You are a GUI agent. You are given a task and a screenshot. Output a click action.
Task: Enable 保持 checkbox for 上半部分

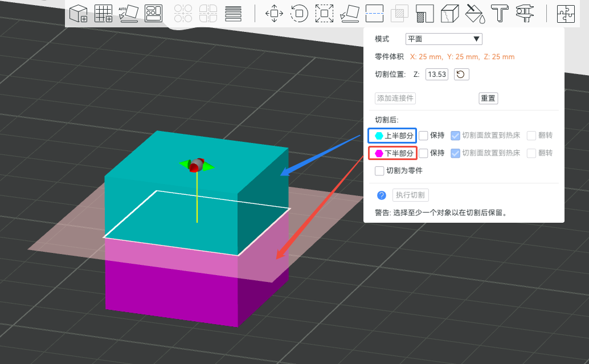pyautogui.click(x=423, y=136)
